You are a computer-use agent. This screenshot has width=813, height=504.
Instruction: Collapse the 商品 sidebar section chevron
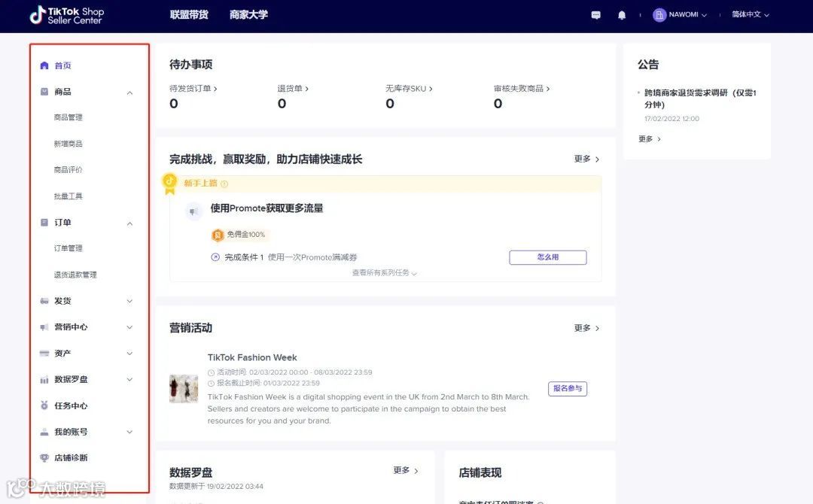point(129,93)
